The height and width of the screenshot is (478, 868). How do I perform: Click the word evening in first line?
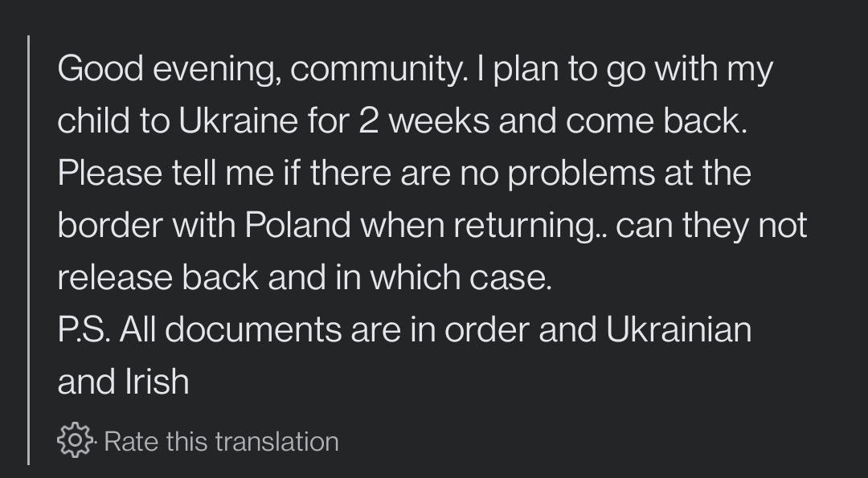point(216,70)
